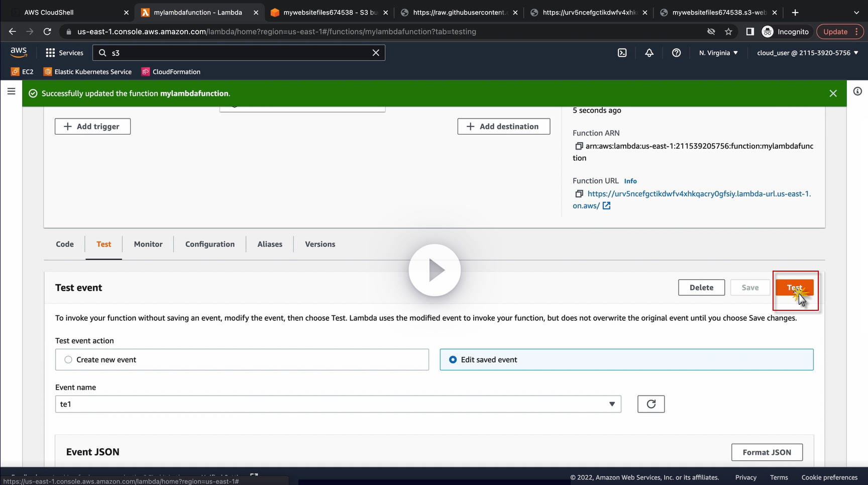This screenshot has width=868, height=485.
Task: Open the notifications bell
Action: point(649,53)
